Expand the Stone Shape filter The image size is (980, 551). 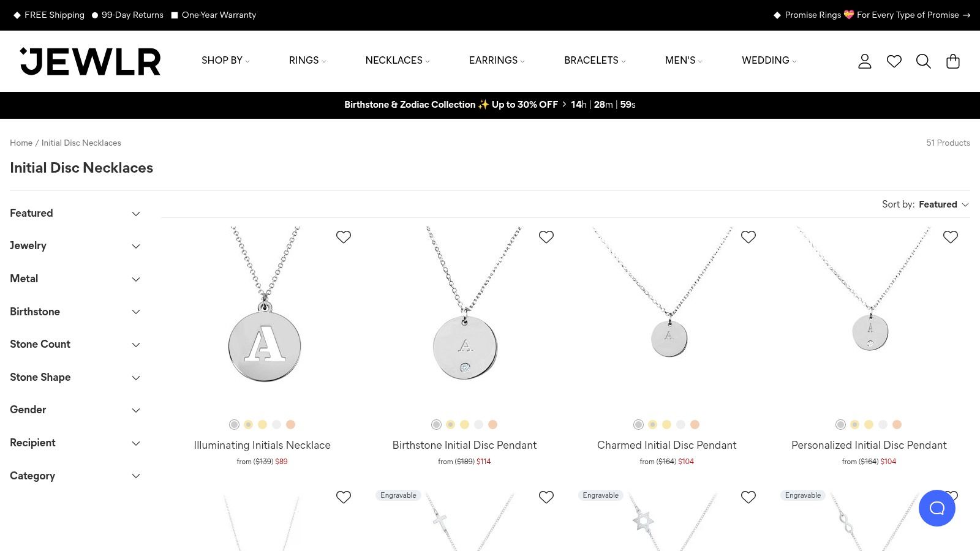(75, 377)
